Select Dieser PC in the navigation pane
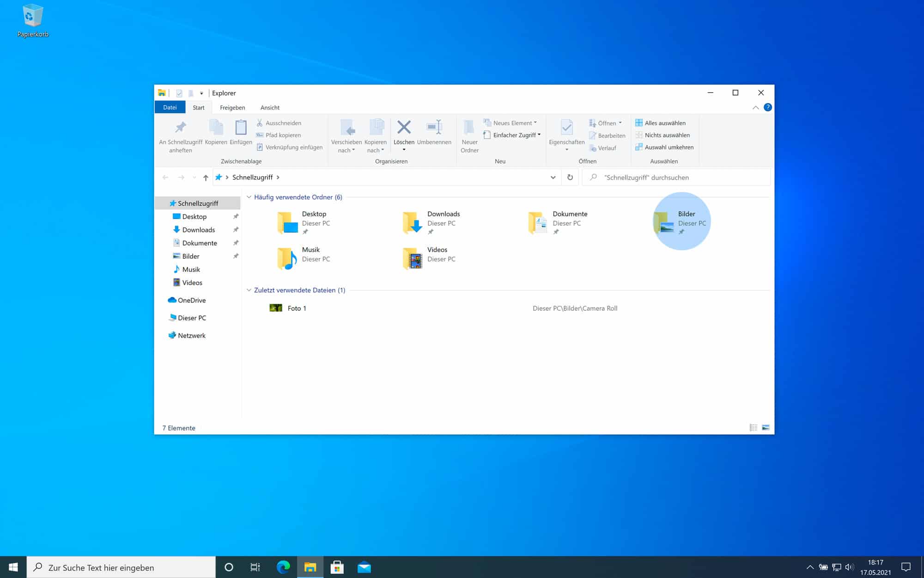The width and height of the screenshot is (924, 578). (x=188, y=318)
